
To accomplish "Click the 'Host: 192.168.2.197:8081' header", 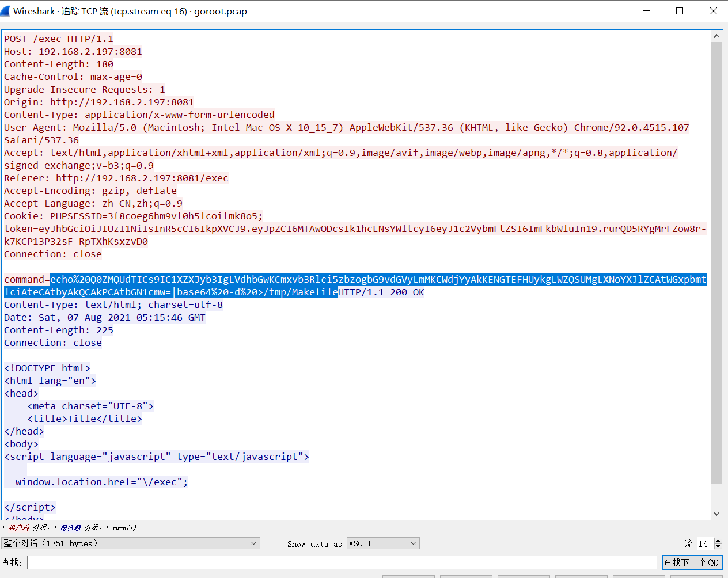I will [x=73, y=51].
